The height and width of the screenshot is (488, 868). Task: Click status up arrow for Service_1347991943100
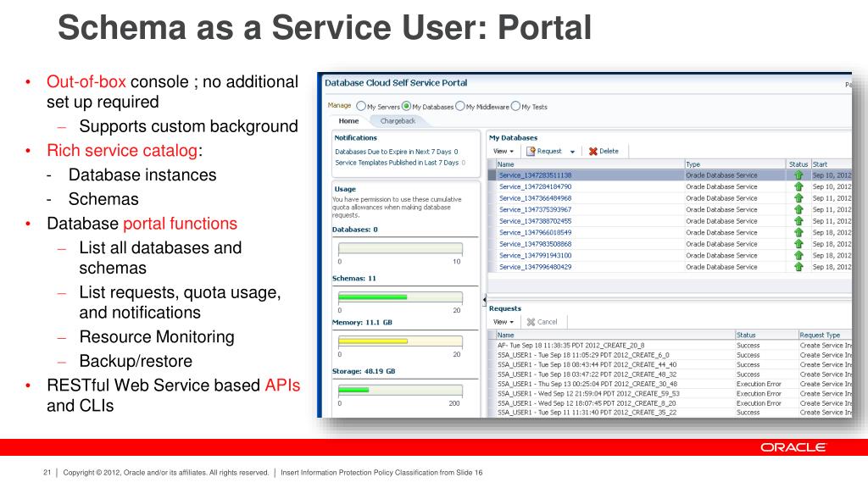tap(798, 256)
